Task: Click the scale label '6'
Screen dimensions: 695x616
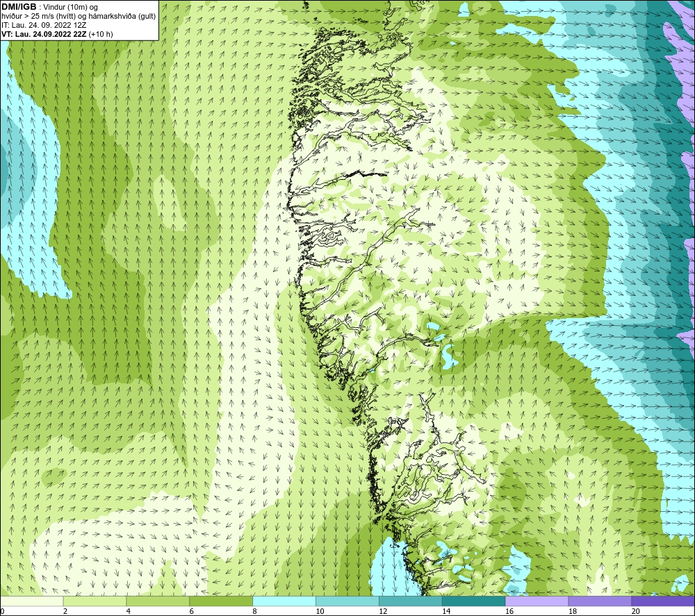Action: tap(192, 612)
